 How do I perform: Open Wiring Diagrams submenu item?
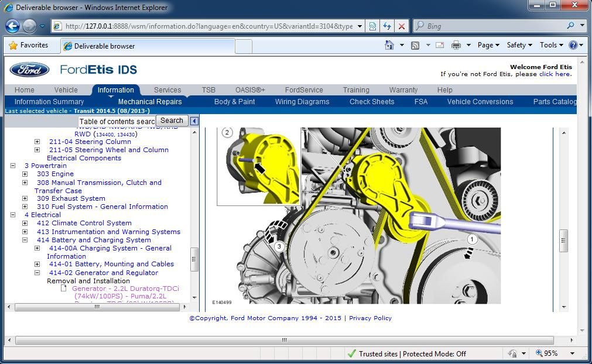tap(302, 101)
